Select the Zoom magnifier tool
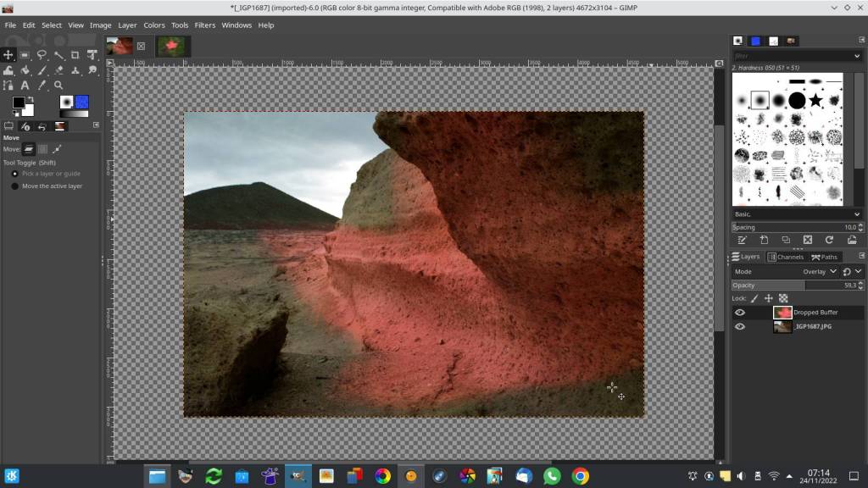The width and height of the screenshot is (868, 488). click(x=58, y=85)
